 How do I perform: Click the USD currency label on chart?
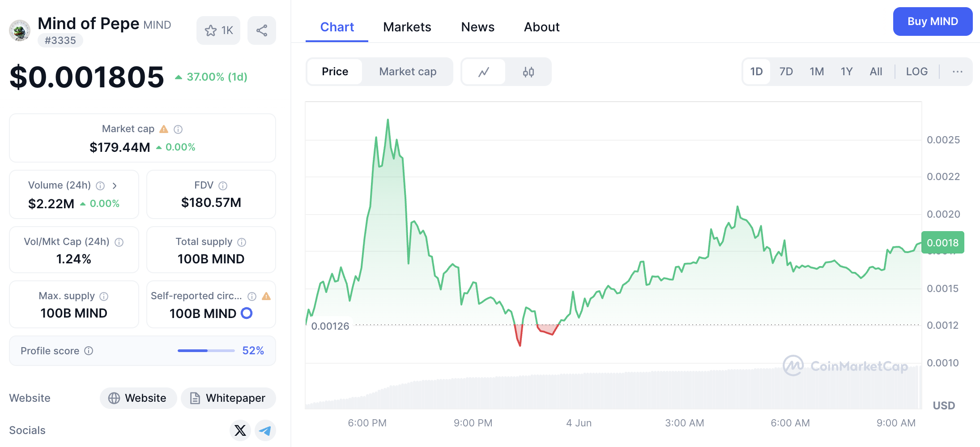point(944,406)
